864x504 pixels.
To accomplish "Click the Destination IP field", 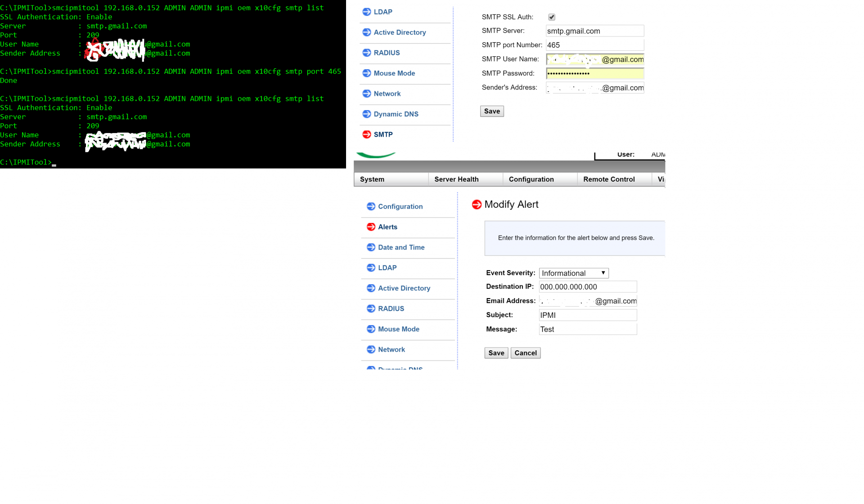I will [x=588, y=287].
